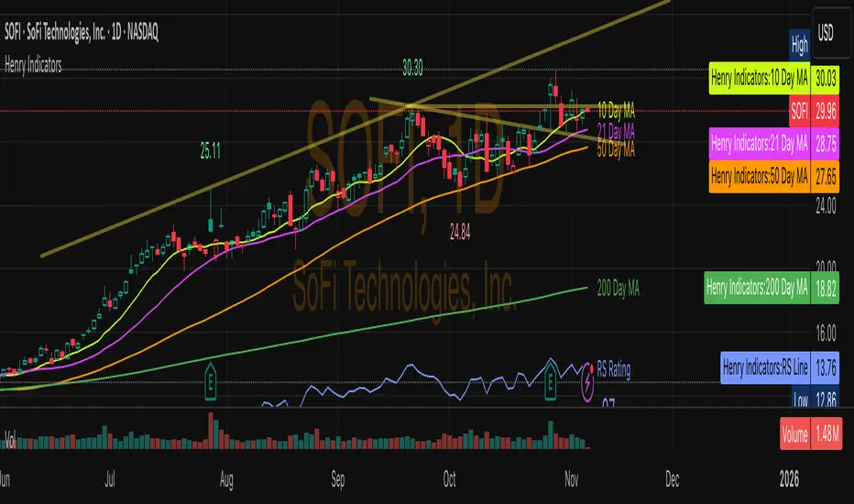Viewport: 854px width, 504px height.
Task: Click the Aug date on time axis
Action: pyautogui.click(x=226, y=479)
